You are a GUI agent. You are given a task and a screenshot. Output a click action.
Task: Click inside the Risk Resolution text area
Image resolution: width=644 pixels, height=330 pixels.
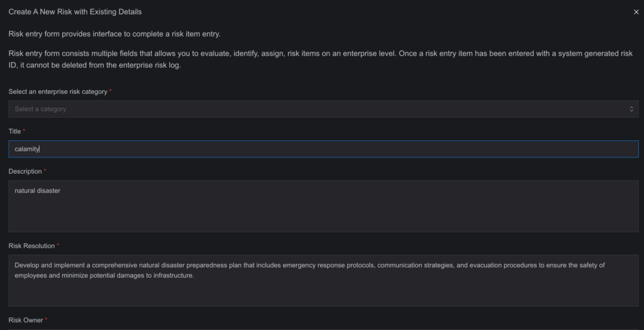coord(323,280)
